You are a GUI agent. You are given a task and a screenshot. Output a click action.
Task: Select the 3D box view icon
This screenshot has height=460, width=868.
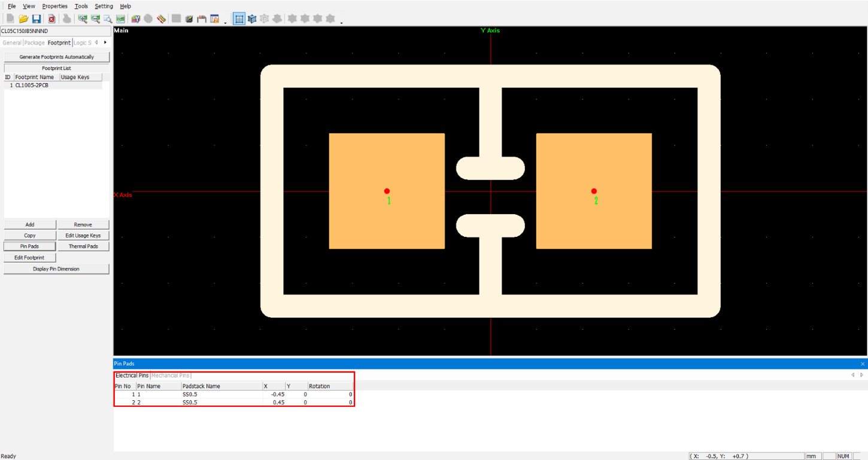pyautogui.click(x=251, y=18)
